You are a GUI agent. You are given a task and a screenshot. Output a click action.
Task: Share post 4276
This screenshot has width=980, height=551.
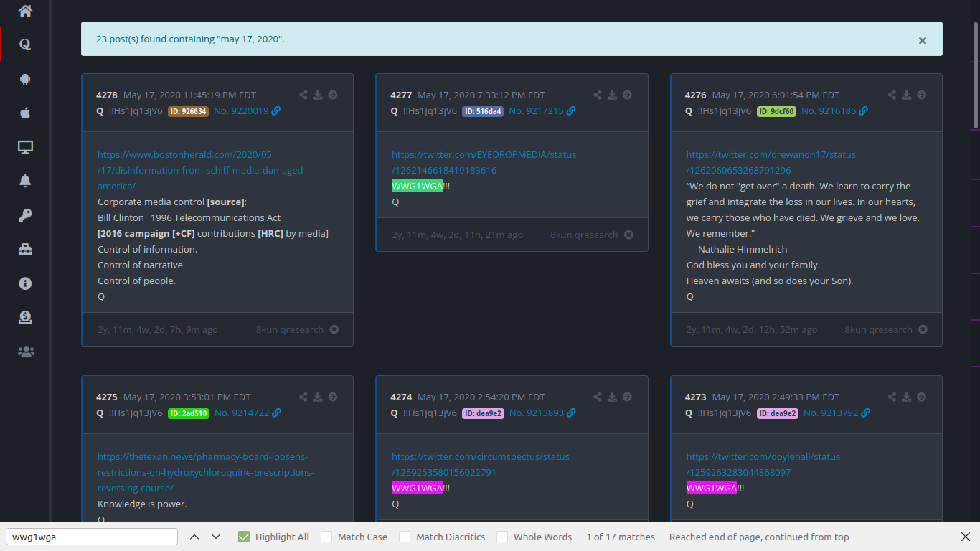click(892, 95)
